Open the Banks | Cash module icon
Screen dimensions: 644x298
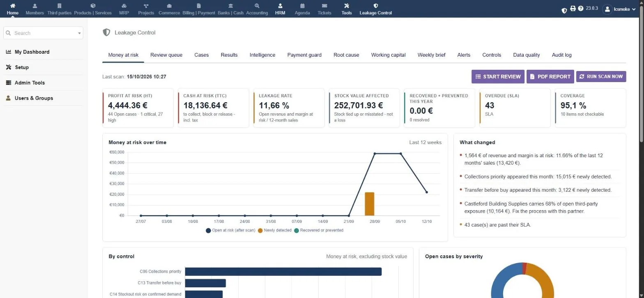[230, 6]
